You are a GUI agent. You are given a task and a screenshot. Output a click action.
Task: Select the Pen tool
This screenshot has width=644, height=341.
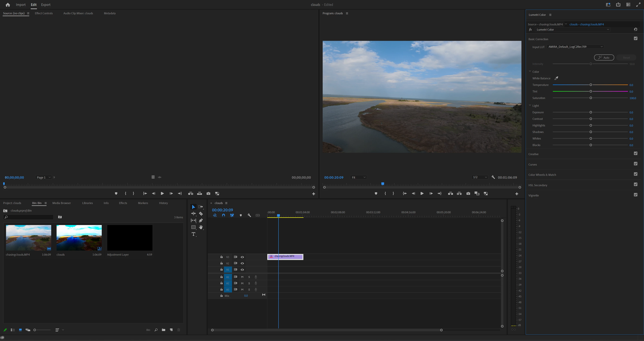(201, 220)
